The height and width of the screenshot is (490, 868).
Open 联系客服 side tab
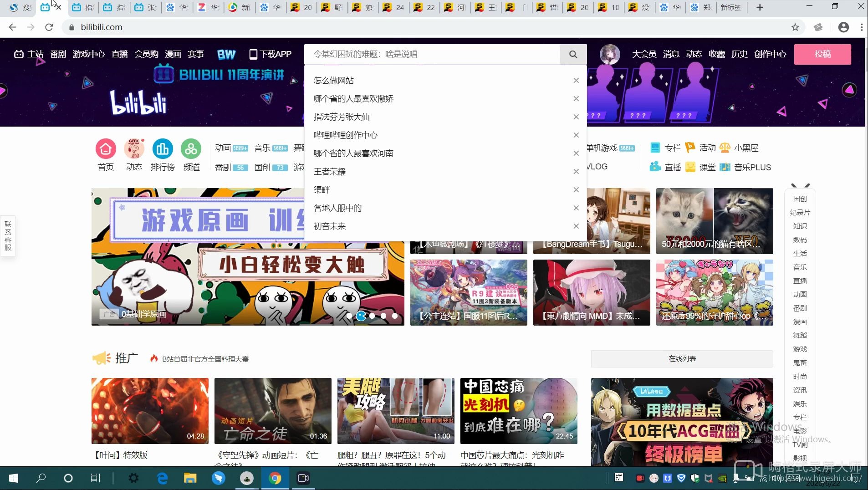coord(8,236)
